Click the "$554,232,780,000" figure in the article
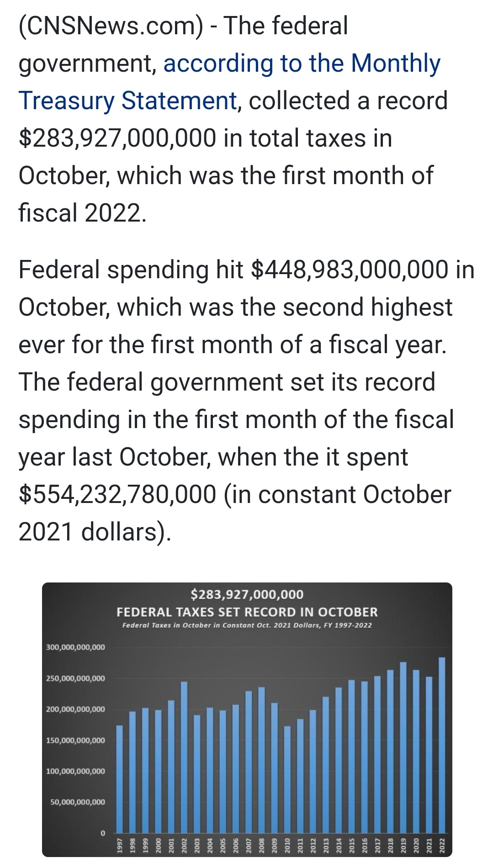 (x=117, y=495)
